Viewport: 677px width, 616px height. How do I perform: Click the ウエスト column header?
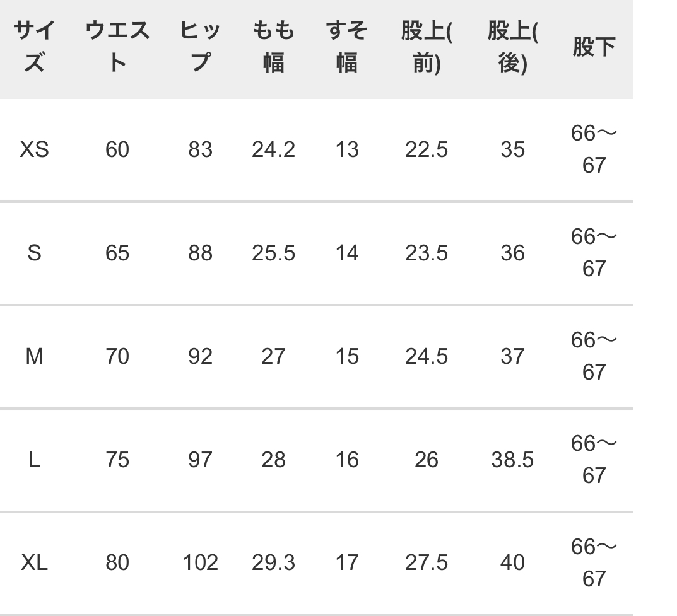point(117,47)
